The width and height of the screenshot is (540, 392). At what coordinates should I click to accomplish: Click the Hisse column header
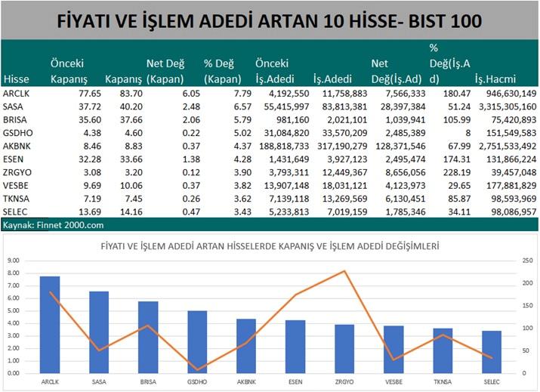pos(16,79)
